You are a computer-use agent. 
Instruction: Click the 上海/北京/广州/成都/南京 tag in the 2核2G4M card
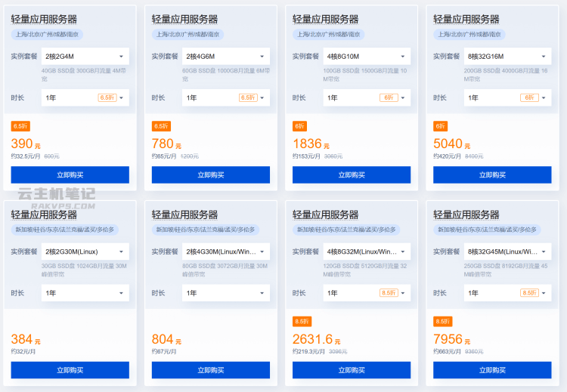(x=47, y=34)
